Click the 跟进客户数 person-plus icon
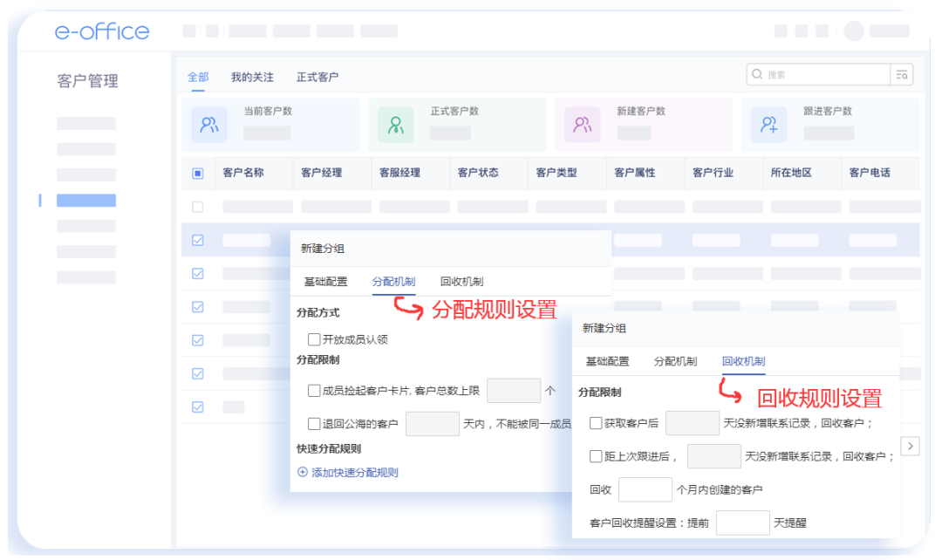This screenshot has height=560, width=942. 768,124
